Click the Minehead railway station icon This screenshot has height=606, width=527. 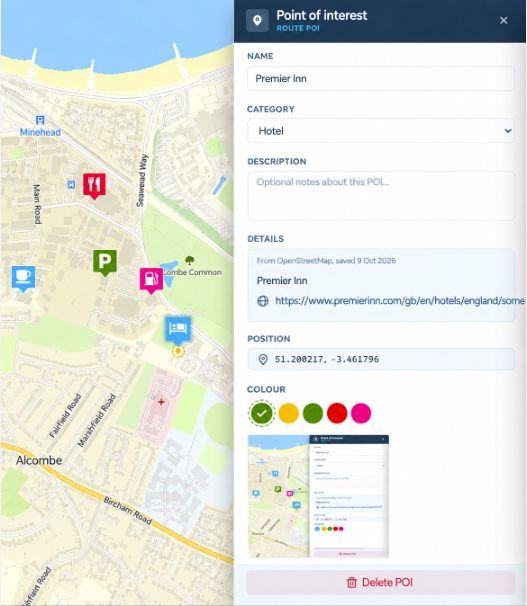pos(40,120)
